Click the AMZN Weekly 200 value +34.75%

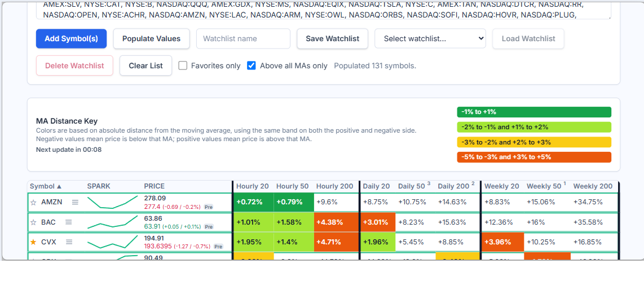click(x=588, y=202)
